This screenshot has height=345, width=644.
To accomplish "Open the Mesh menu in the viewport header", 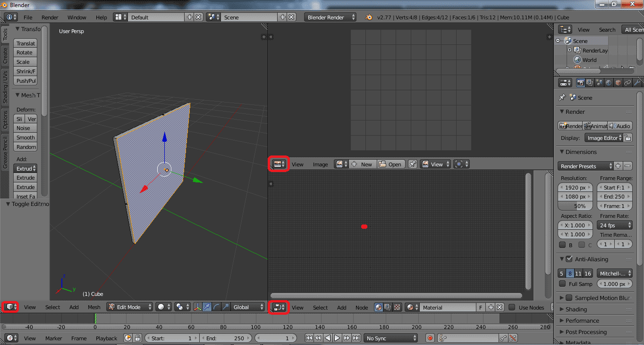I will pos(94,307).
